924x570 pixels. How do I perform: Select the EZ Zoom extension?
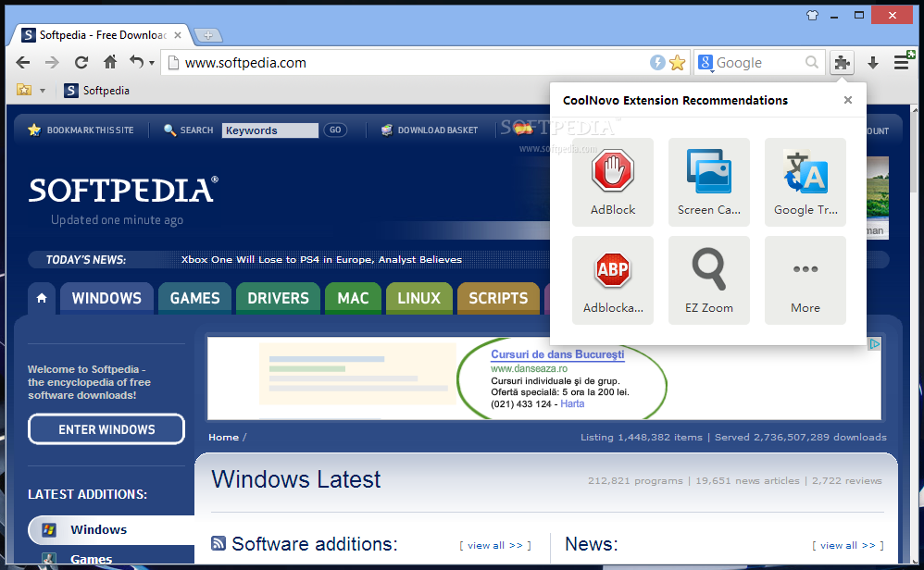(709, 280)
